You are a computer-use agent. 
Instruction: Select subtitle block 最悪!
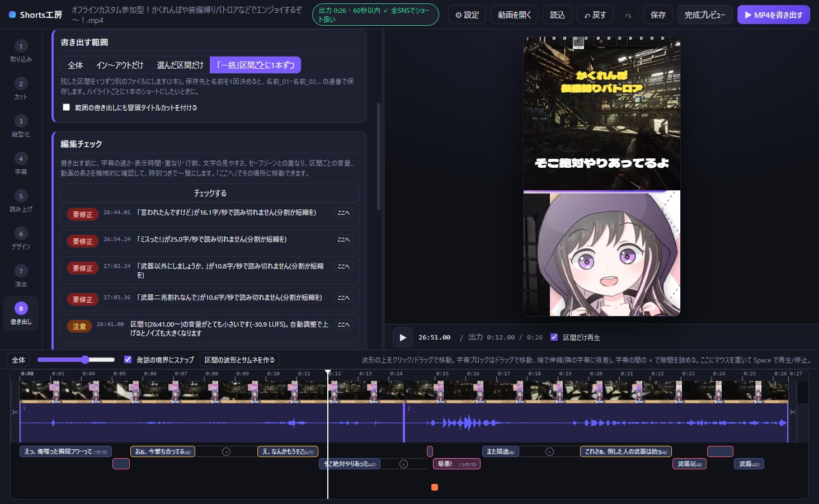[456, 464]
